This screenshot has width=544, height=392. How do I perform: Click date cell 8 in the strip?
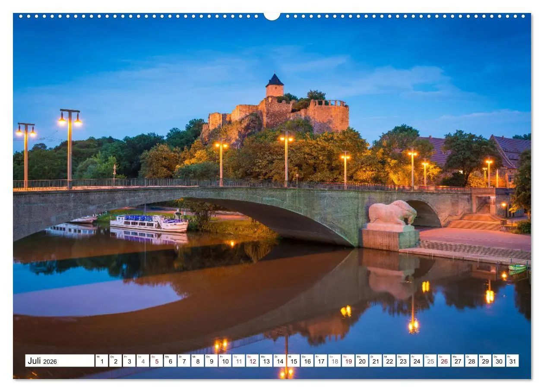tap(197, 361)
